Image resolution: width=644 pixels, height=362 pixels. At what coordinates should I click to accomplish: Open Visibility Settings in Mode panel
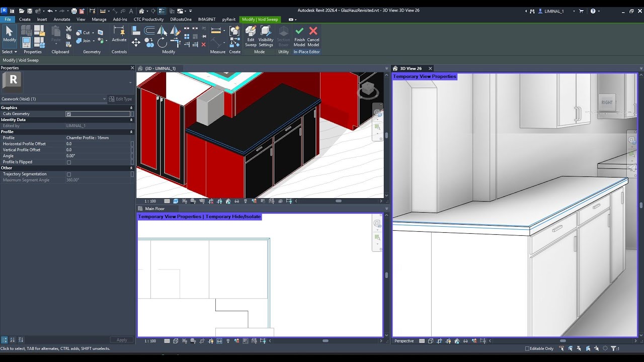(266, 36)
